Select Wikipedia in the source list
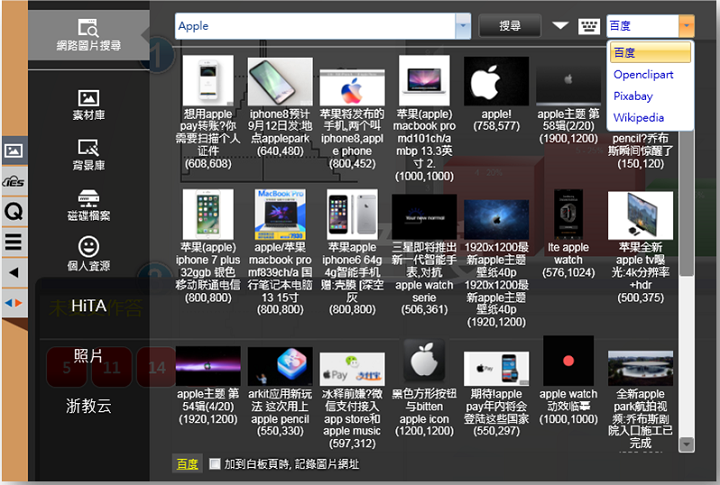The height and width of the screenshot is (485, 720). click(x=639, y=118)
